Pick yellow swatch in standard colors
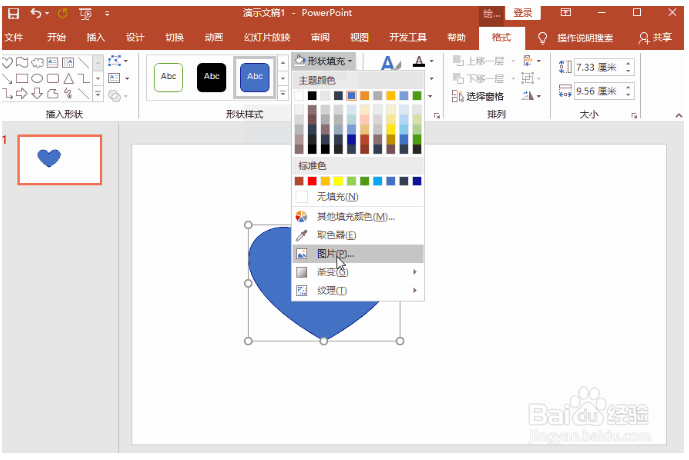The height and width of the screenshot is (460, 689). tap(338, 181)
